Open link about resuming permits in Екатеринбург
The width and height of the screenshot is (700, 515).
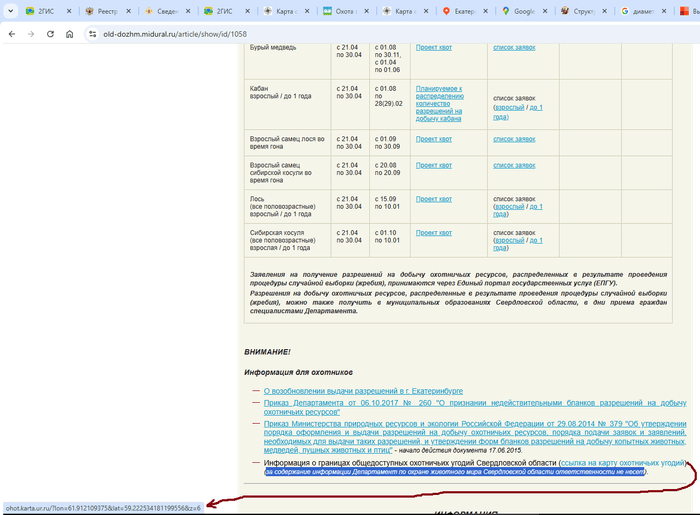(363, 390)
